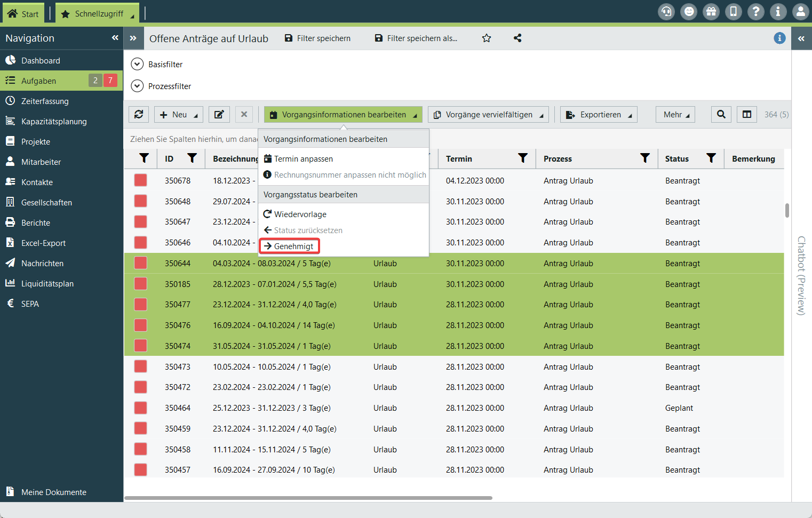Open the user profile icon at top right
The height and width of the screenshot is (518, 812).
coord(800,12)
